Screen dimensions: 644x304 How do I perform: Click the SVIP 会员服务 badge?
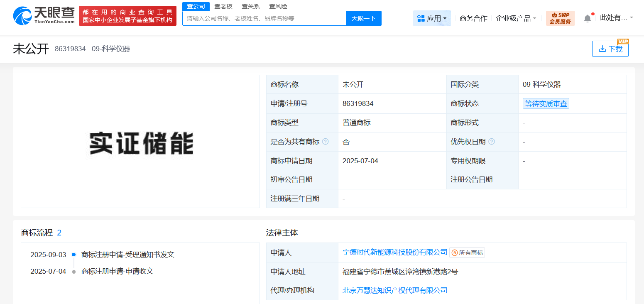pos(561,18)
